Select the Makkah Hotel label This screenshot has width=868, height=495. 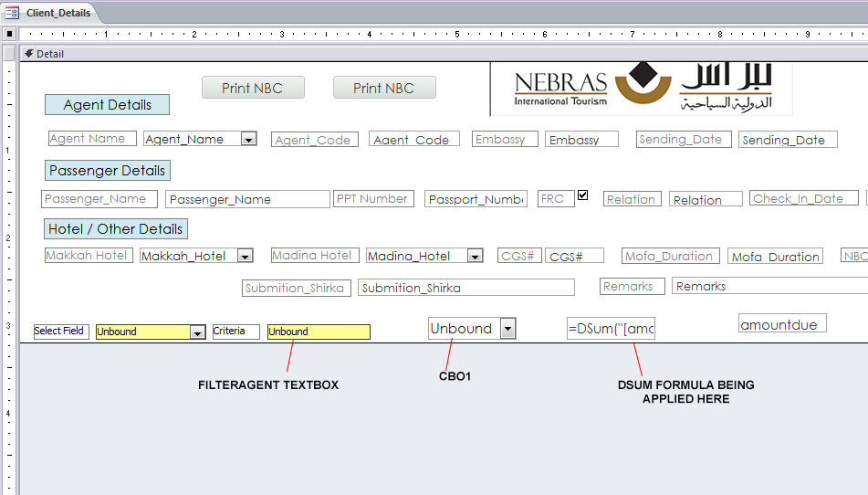pos(89,255)
